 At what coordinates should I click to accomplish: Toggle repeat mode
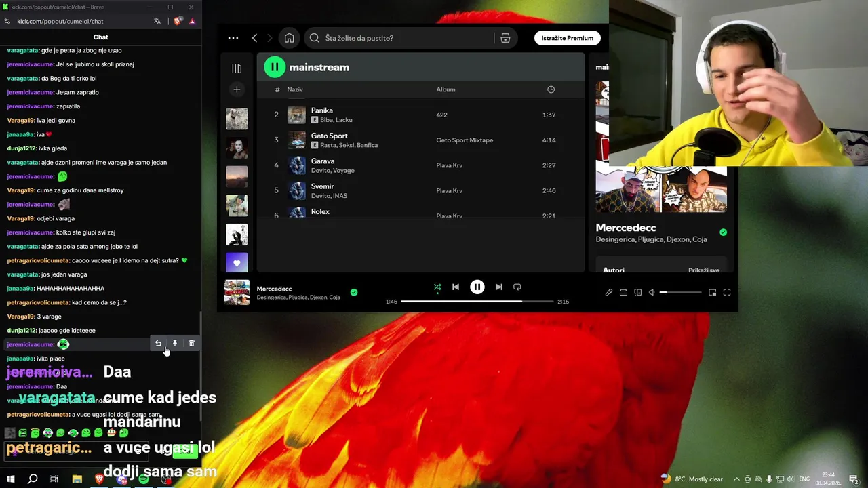(x=517, y=287)
